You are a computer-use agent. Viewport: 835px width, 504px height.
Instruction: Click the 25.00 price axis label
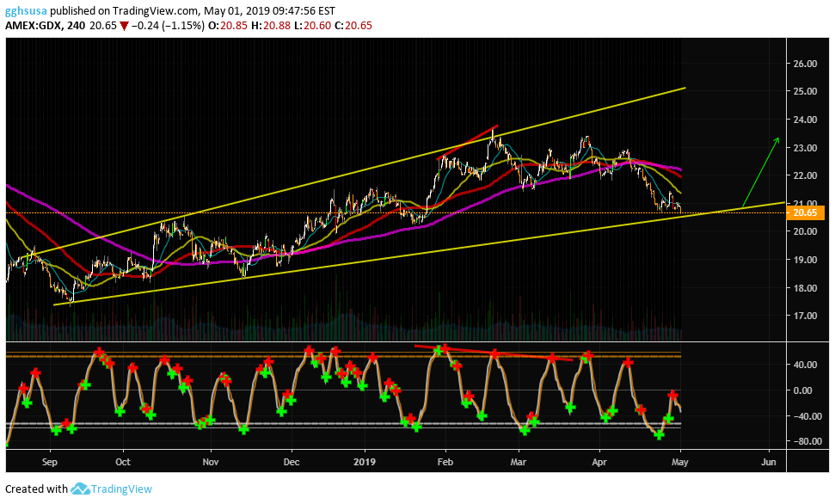(805, 91)
